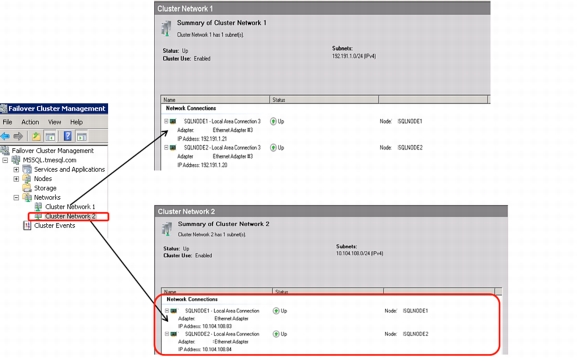Viewport: 578px width, 361px height.
Task: Click Status column header in Cluster Network 2
Action: (x=328, y=291)
